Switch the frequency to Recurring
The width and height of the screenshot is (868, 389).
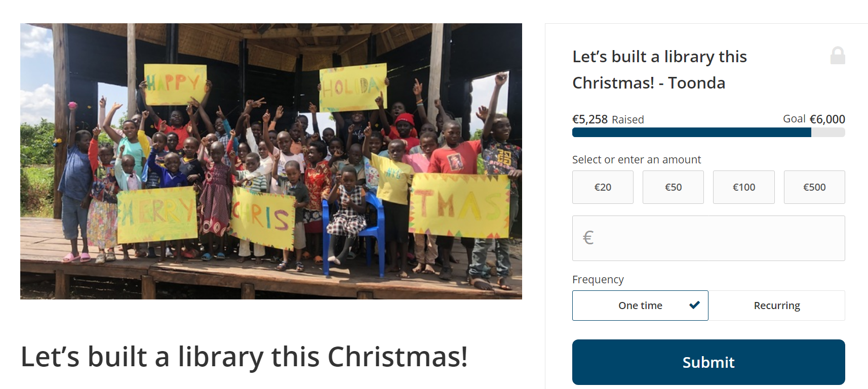point(776,306)
